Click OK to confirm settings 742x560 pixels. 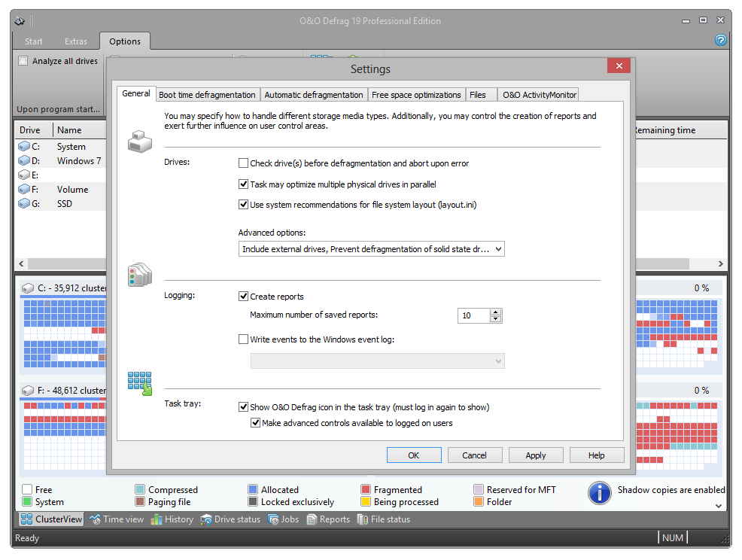click(413, 455)
